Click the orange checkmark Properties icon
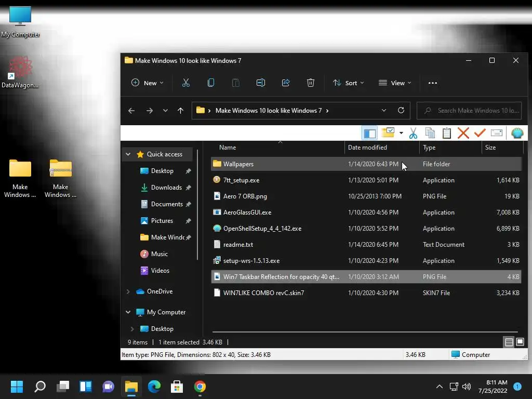The image size is (532, 399). click(480, 133)
